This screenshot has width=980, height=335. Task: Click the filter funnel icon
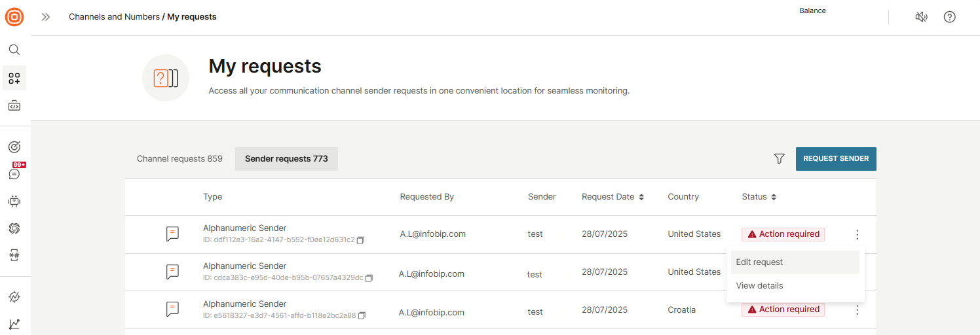point(779,159)
